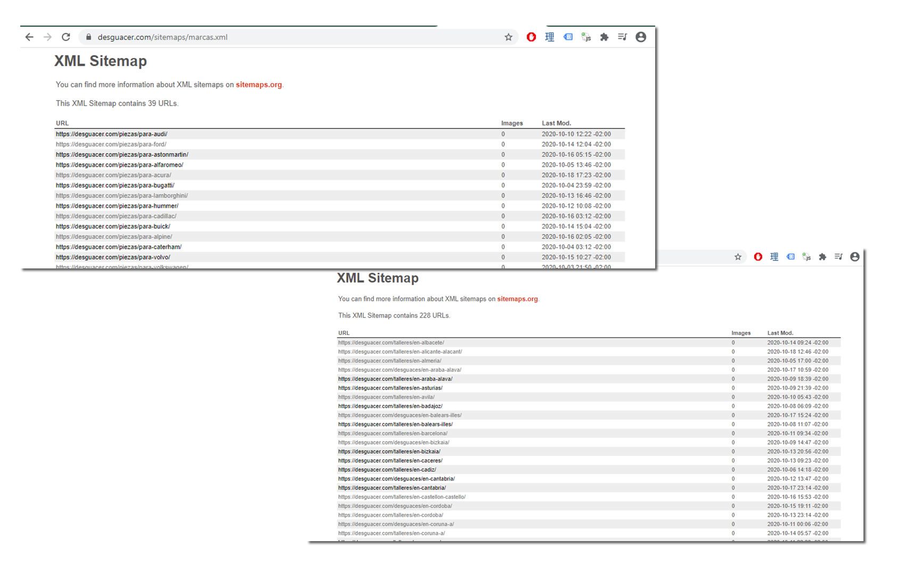Click the JS extension icon in top window
The width and height of the screenshot is (905, 588).
tap(586, 37)
